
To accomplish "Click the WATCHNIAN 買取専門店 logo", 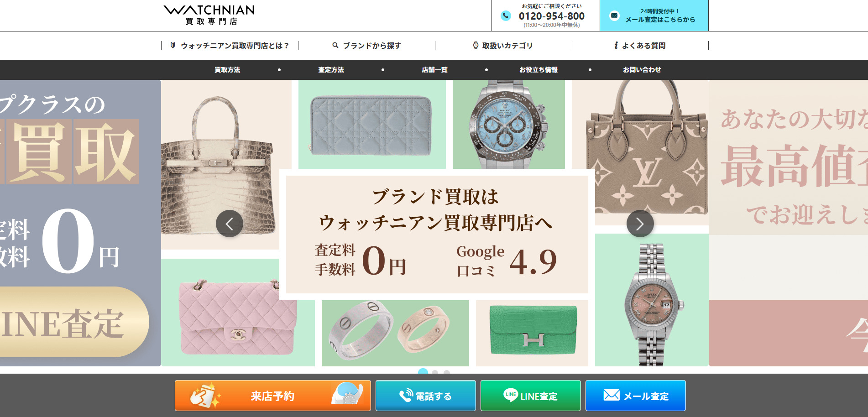I will (x=209, y=15).
